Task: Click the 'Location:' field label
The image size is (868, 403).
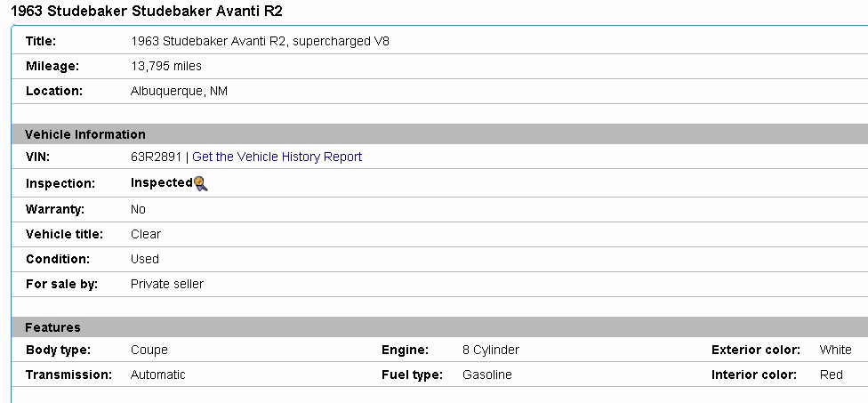Action: (x=54, y=92)
